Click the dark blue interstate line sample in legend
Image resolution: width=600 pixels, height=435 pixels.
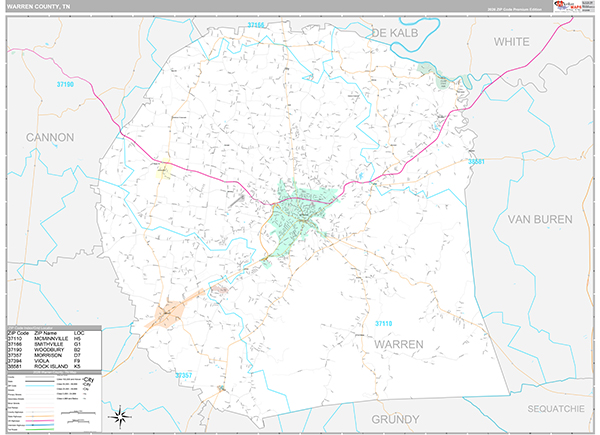click(x=40, y=425)
